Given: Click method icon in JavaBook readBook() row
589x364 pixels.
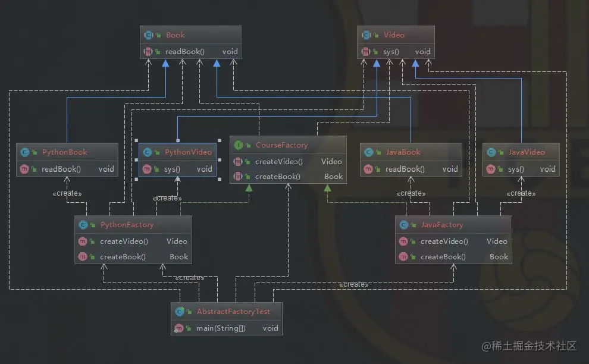Looking at the screenshot, I should (368, 169).
